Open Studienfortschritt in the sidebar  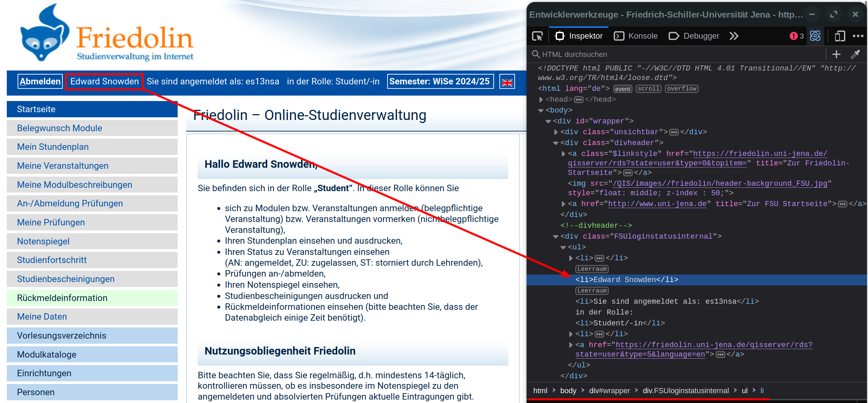(x=92, y=260)
